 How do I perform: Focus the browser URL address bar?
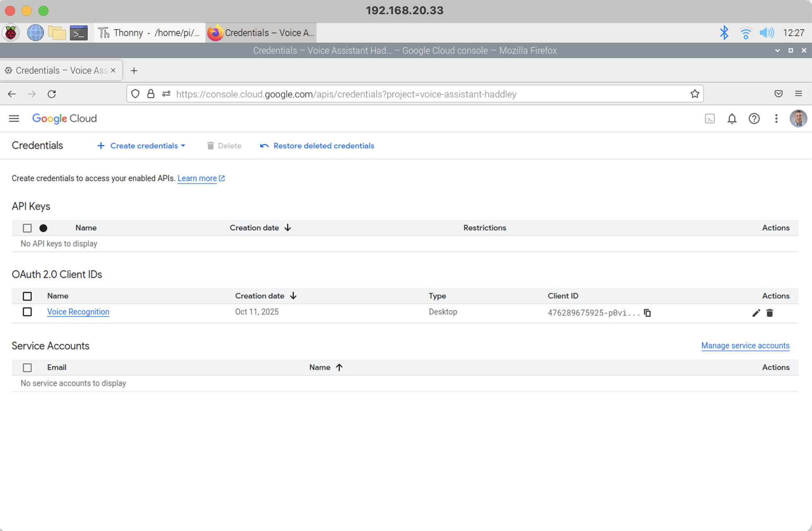click(x=418, y=94)
